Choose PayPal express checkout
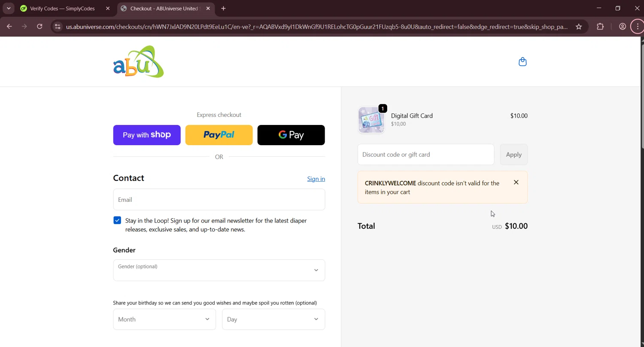This screenshot has width=644, height=347. pyautogui.click(x=219, y=135)
